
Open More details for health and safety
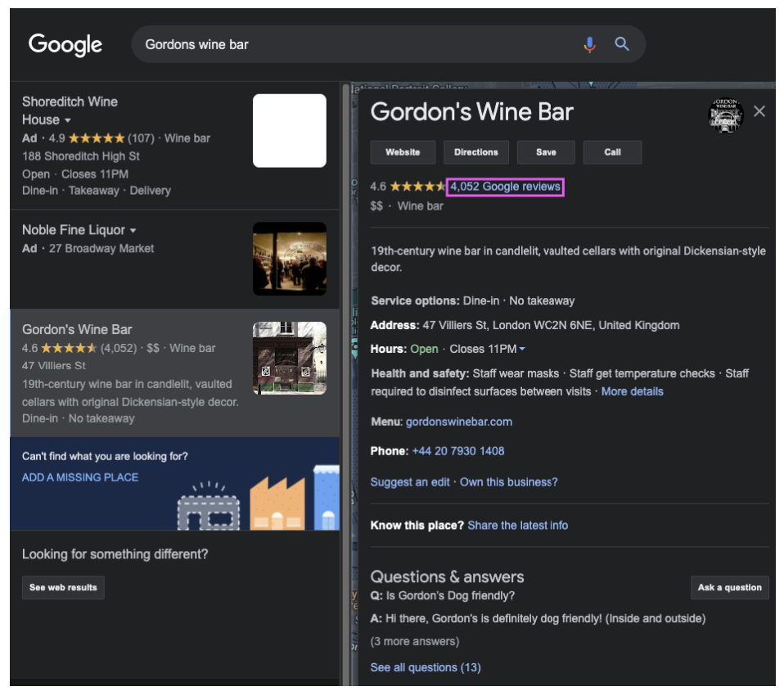[x=632, y=391]
